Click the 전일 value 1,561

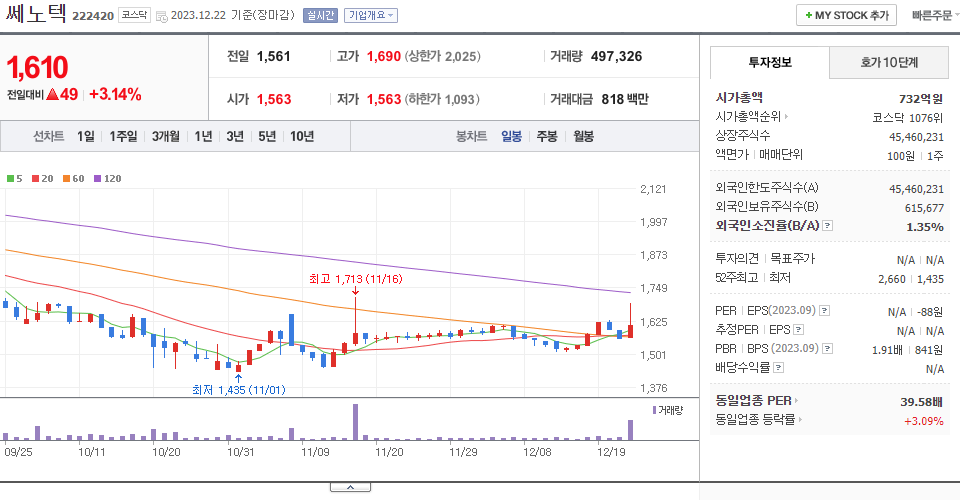(x=274, y=56)
